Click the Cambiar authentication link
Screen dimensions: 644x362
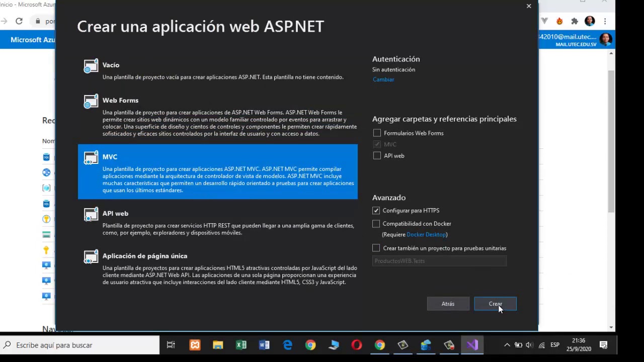click(x=383, y=79)
